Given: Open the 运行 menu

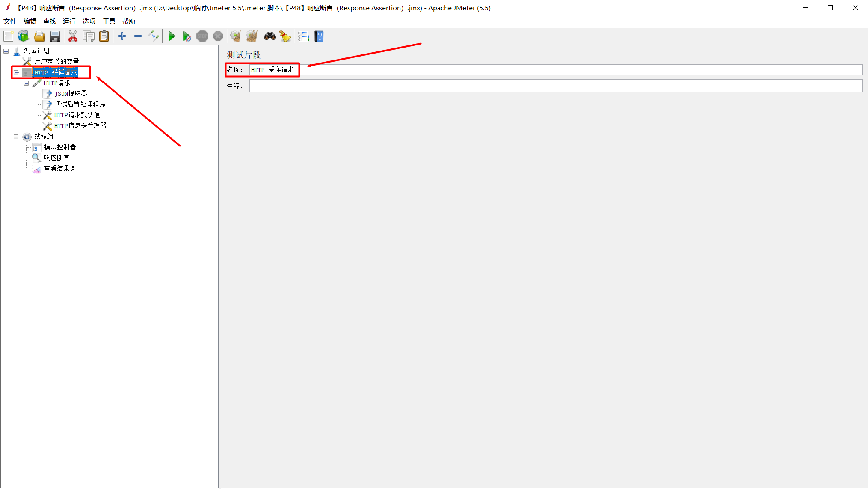Looking at the screenshot, I should 69,21.
